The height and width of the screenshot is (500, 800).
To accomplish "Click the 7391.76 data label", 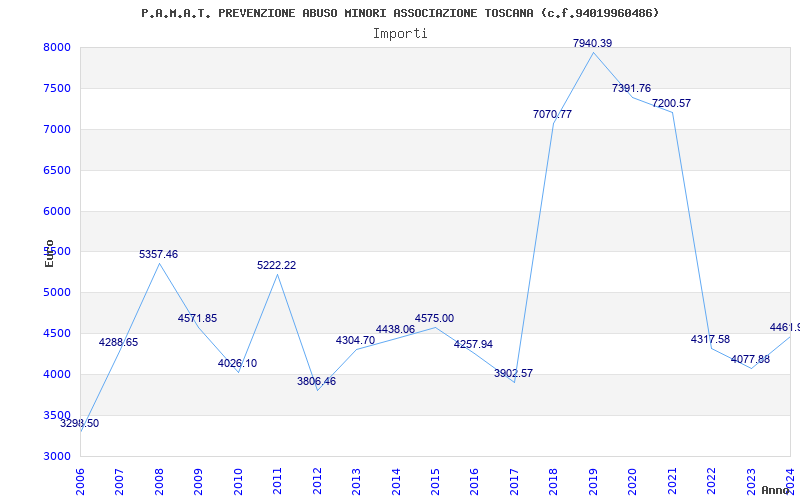I will point(632,88).
